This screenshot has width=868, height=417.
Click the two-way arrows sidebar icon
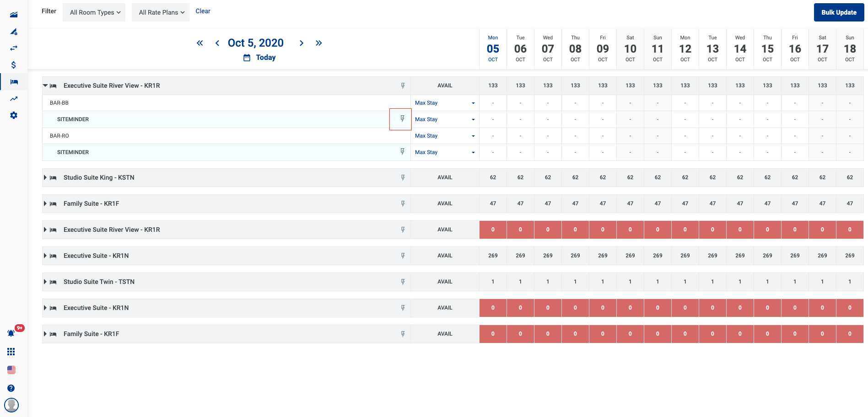[x=14, y=48]
